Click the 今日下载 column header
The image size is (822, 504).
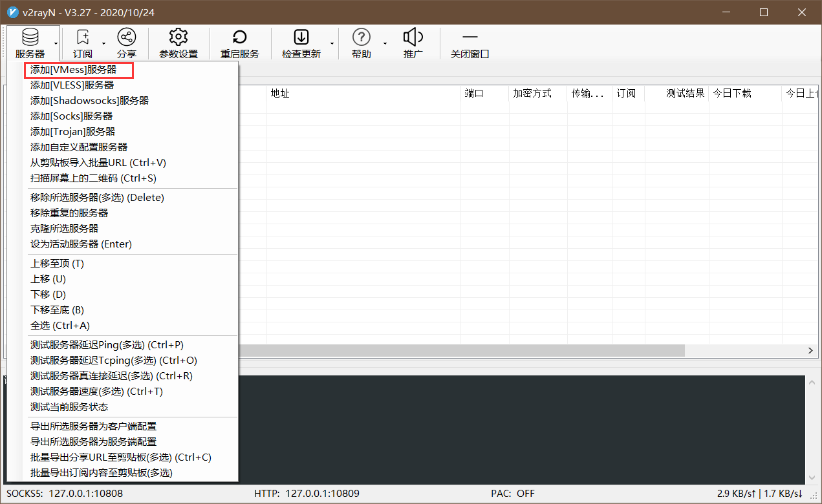745,94
